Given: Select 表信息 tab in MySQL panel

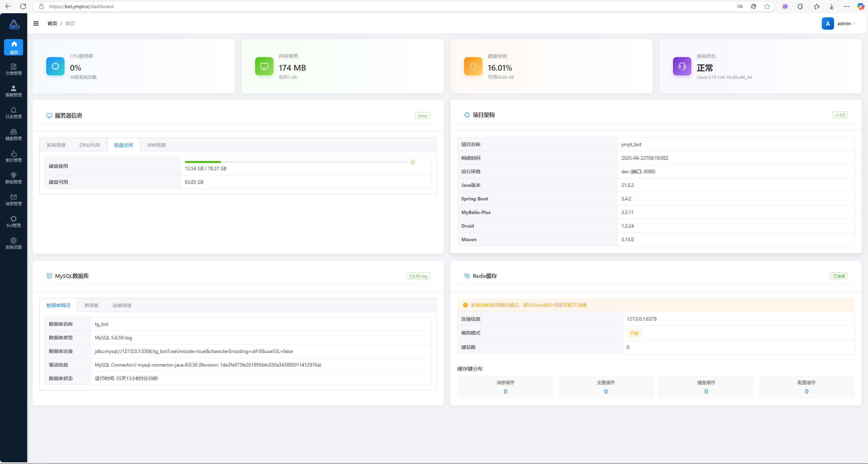Looking at the screenshot, I should coord(91,305).
